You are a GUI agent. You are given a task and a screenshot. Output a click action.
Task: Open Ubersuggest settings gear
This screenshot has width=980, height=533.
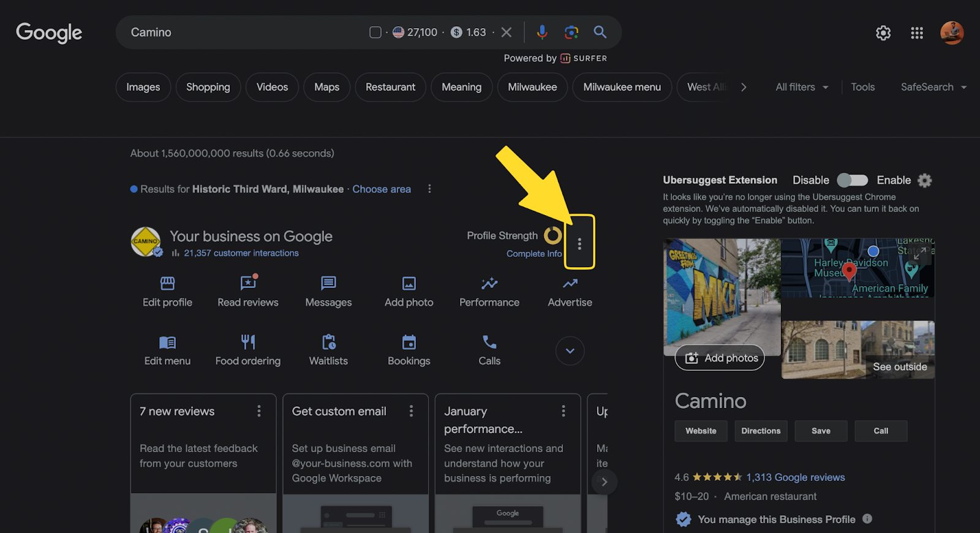pos(925,180)
